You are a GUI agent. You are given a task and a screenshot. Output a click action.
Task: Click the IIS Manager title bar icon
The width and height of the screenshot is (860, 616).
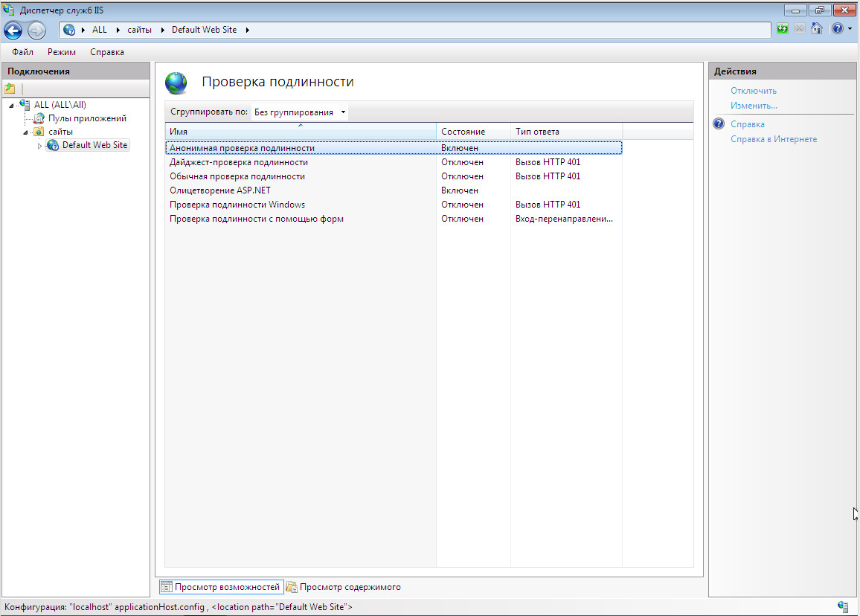pos(8,10)
